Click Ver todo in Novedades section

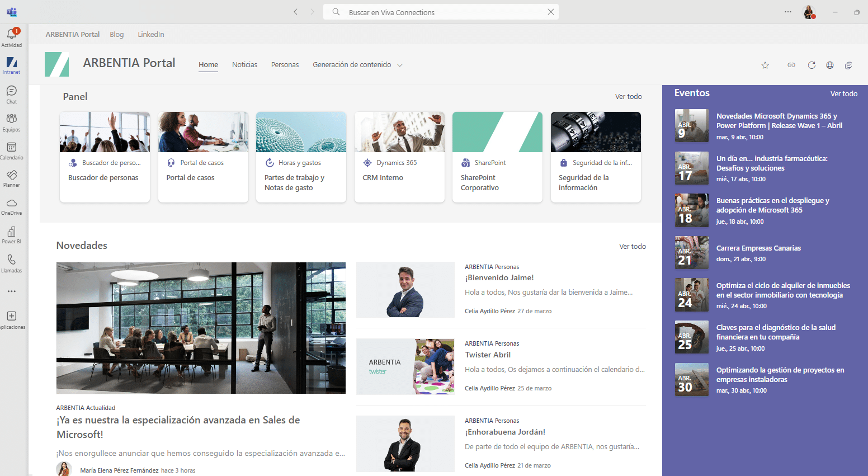click(x=633, y=247)
